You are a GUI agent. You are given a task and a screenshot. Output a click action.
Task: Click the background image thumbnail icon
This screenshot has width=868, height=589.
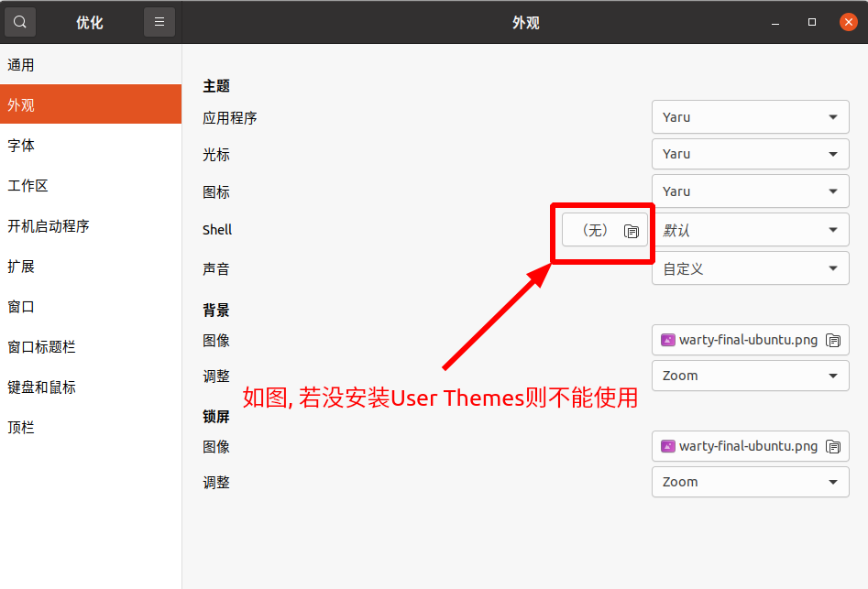click(668, 340)
